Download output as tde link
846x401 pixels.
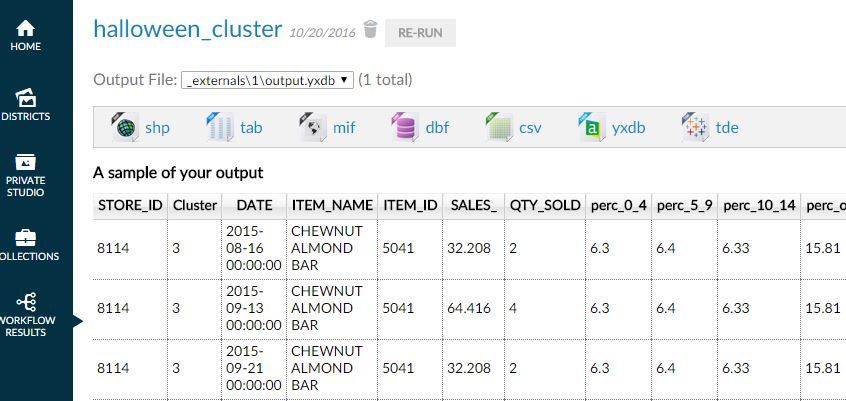point(727,128)
